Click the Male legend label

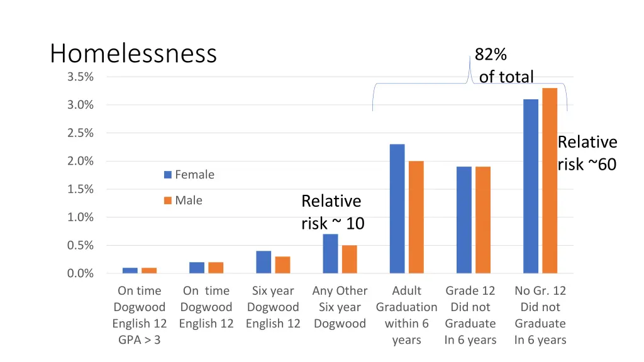(189, 200)
